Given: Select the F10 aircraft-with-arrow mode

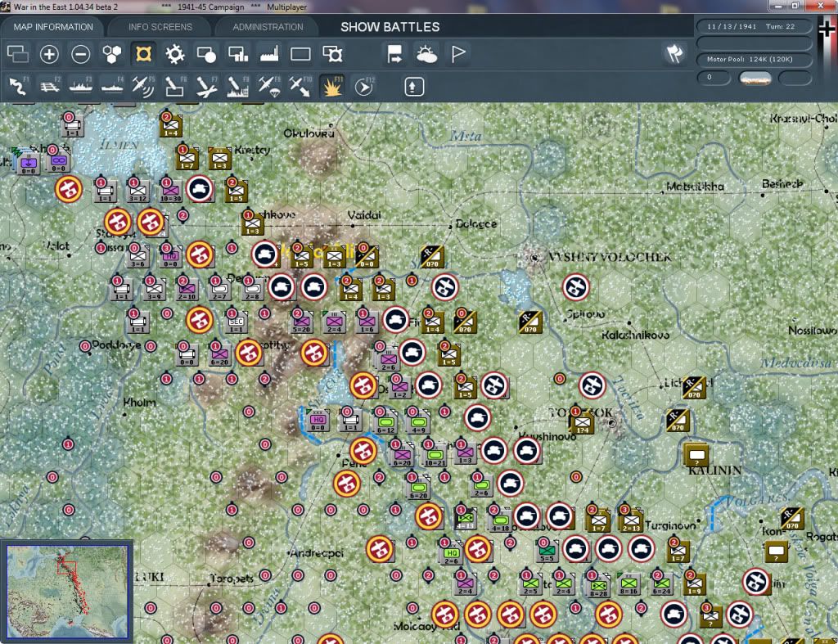Looking at the screenshot, I should [x=300, y=87].
